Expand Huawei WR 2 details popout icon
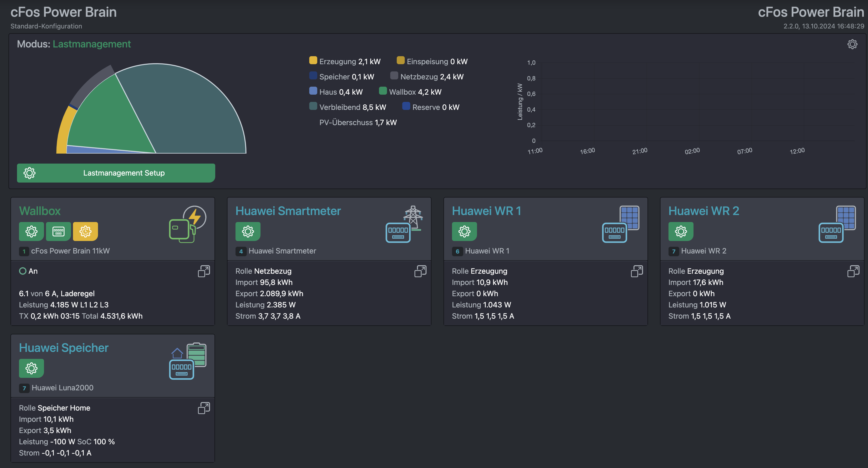The width and height of the screenshot is (868, 468). point(853,271)
